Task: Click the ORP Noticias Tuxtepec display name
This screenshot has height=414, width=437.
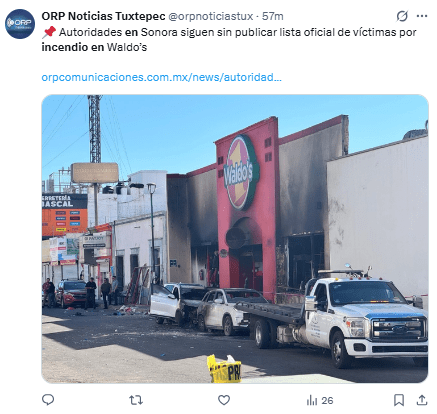Action: [103, 16]
